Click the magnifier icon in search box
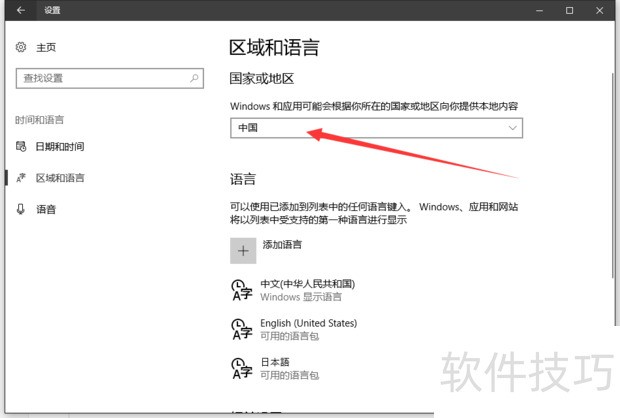 [x=193, y=78]
